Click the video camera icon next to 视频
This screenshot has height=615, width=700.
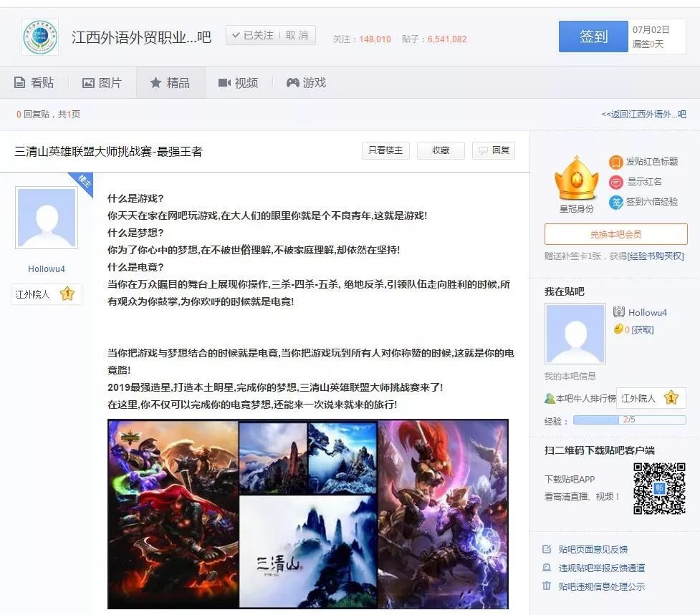[224, 82]
